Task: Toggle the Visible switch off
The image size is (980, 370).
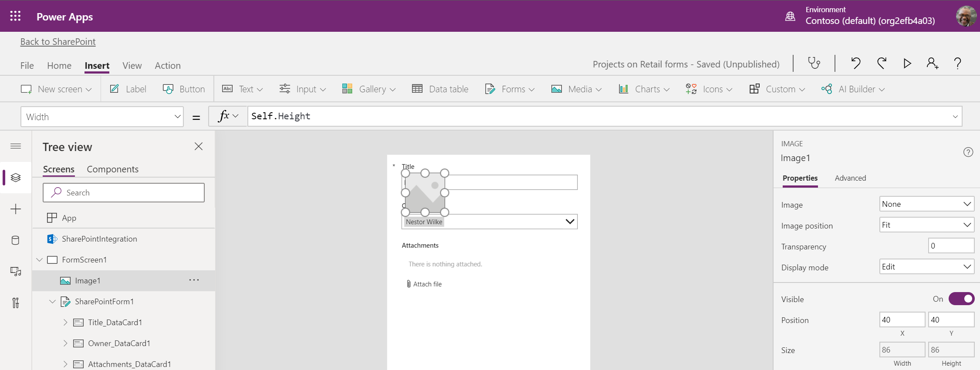Action: click(961, 299)
